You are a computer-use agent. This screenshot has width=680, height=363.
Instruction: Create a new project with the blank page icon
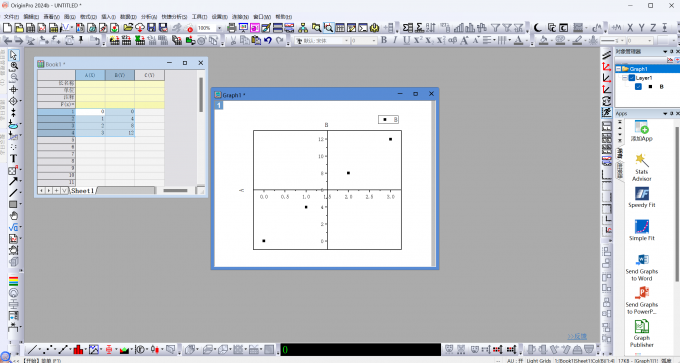[7, 28]
